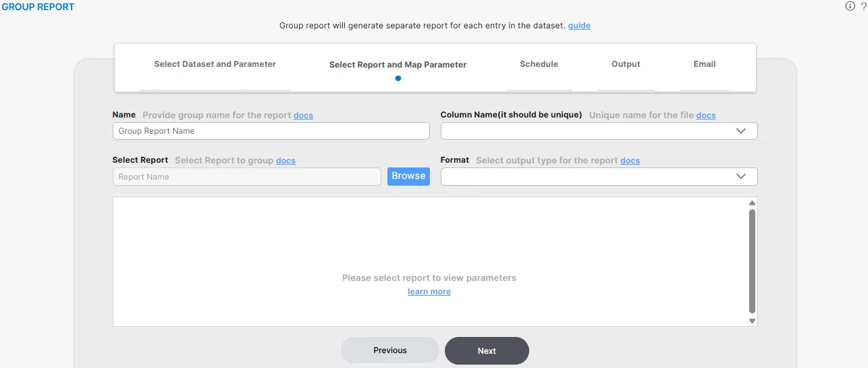
Task: Open help via the question mark icon
Action: click(863, 6)
